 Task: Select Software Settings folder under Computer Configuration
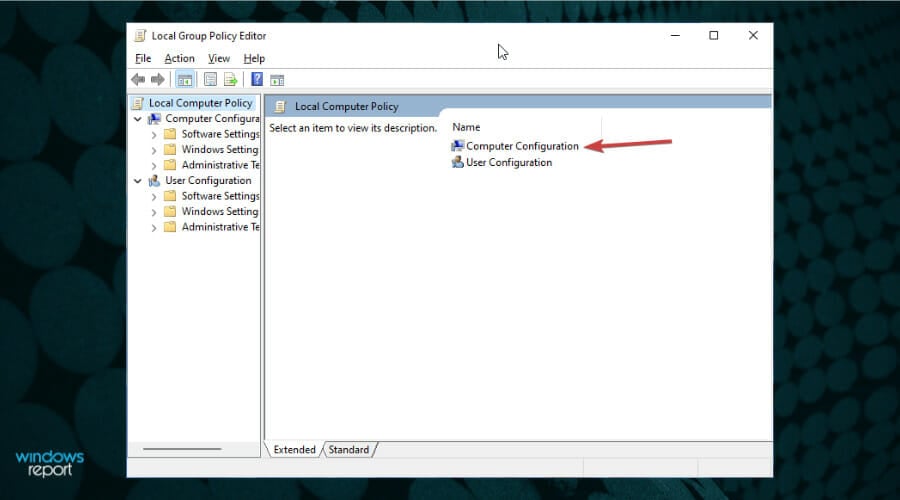tap(220, 134)
